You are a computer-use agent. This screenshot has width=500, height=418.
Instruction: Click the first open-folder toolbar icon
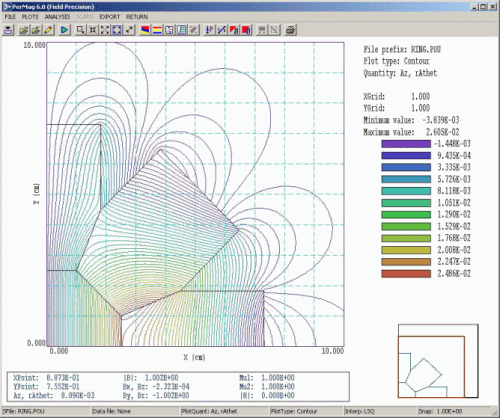(23, 30)
